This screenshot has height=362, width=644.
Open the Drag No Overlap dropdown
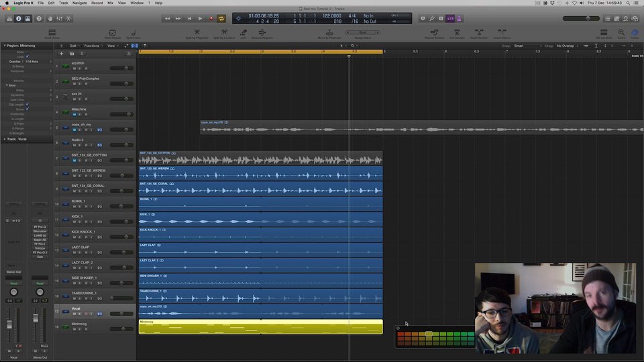point(567,46)
